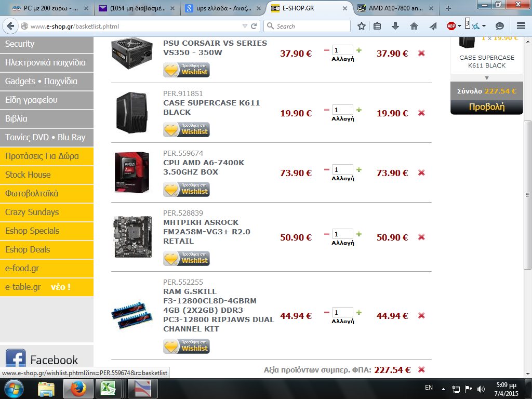Screen dimensions: 532x399
Task: Click the send/paper plane toolbar icon
Action: pos(433,26)
